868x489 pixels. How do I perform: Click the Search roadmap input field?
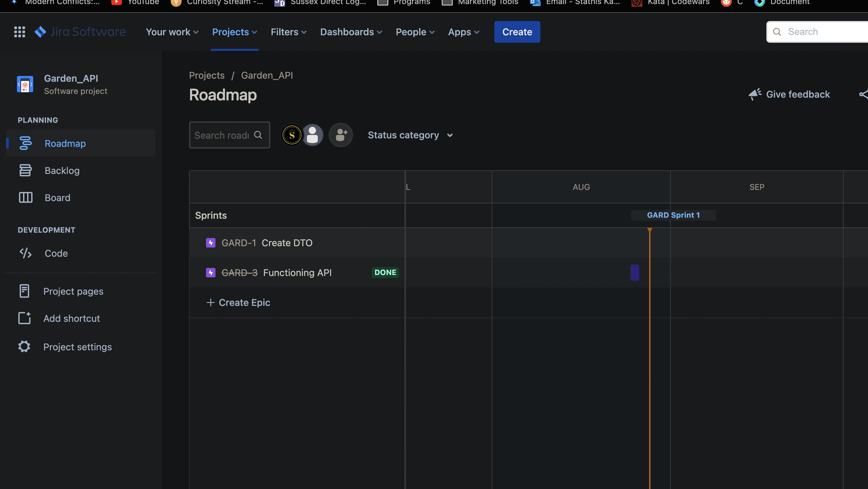[x=222, y=135]
